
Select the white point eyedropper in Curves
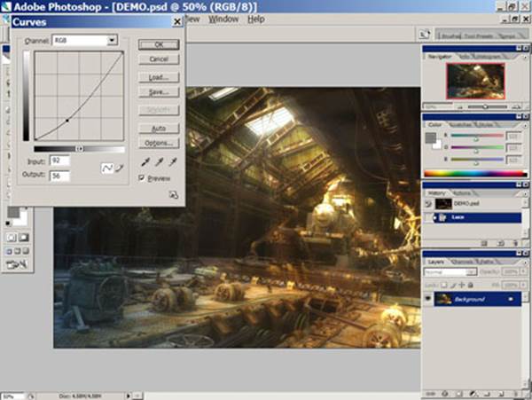tap(173, 161)
